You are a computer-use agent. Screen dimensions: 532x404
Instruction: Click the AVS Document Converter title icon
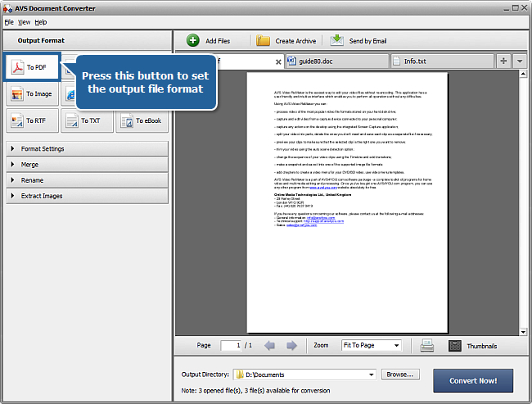[x=7, y=8]
